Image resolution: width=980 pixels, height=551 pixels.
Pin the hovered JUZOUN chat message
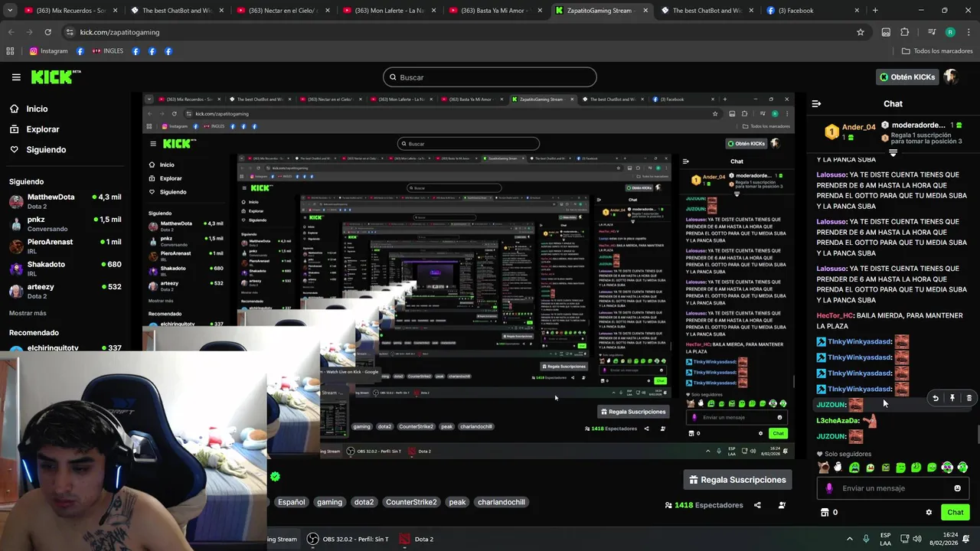[952, 398]
